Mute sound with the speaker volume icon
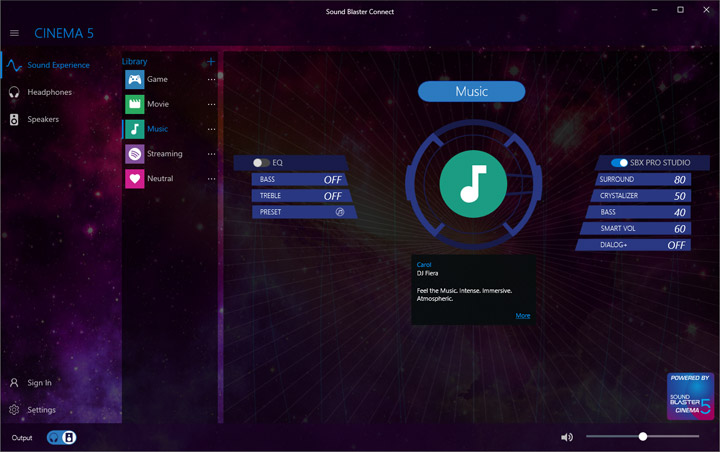This screenshot has height=452, width=720. 567,437
